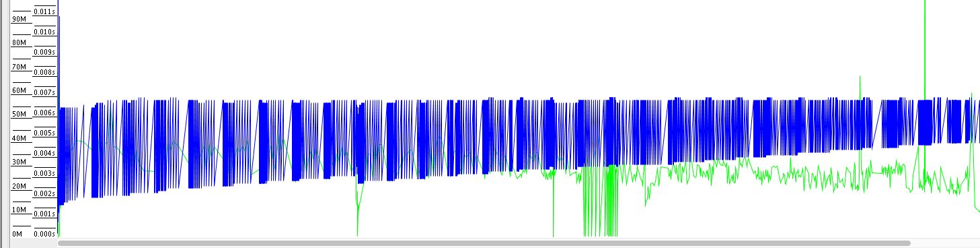Click the 0.010s time axis label
Image resolution: width=980 pixels, height=248 pixels.
tap(44, 32)
